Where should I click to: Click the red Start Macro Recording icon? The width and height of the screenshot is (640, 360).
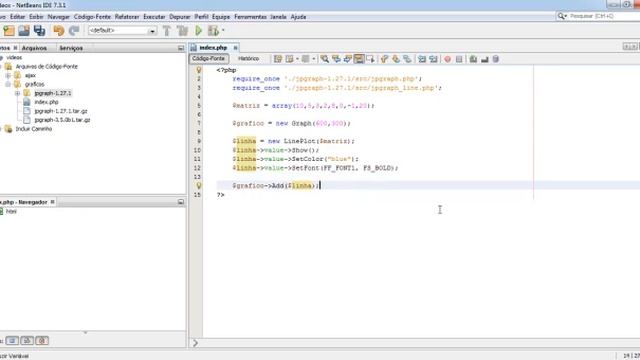click(447, 59)
